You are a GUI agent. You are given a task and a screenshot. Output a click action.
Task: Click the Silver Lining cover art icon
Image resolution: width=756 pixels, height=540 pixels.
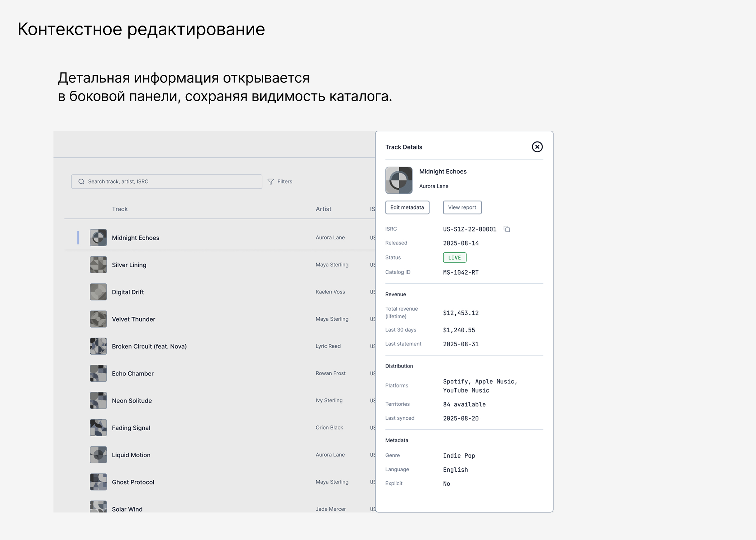[98, 265]
